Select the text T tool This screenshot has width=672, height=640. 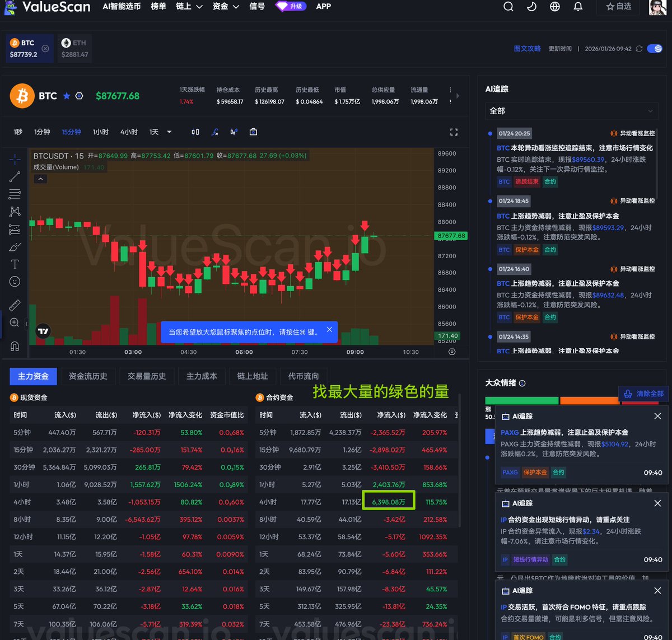[x=15, y=264]
